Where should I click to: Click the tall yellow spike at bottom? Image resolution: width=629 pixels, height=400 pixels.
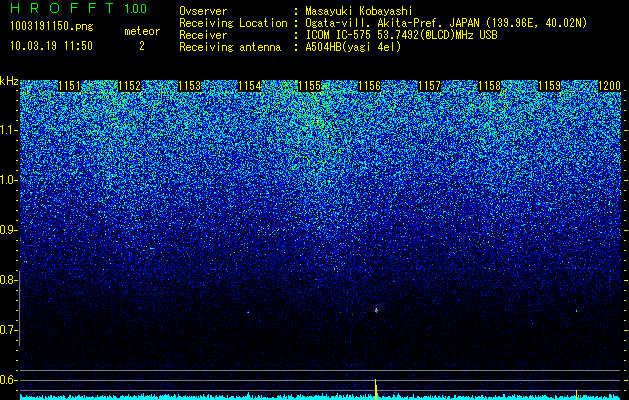click(x=376, y=389)
